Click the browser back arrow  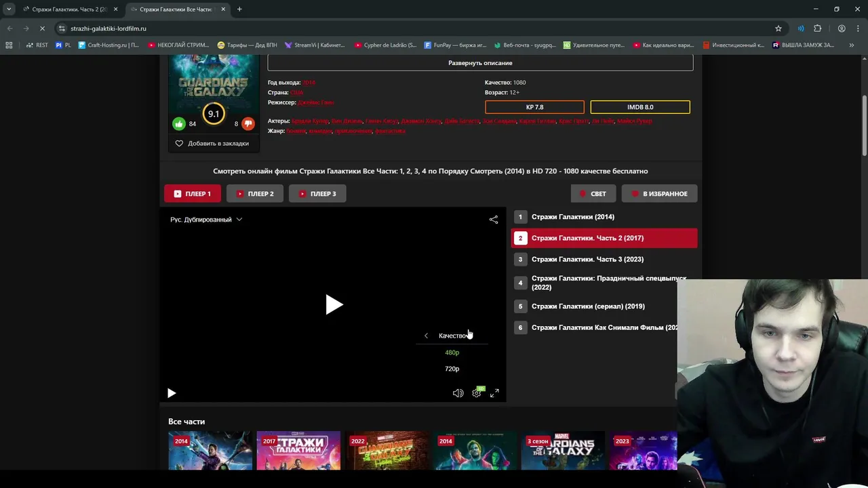(x=9, y=28)
